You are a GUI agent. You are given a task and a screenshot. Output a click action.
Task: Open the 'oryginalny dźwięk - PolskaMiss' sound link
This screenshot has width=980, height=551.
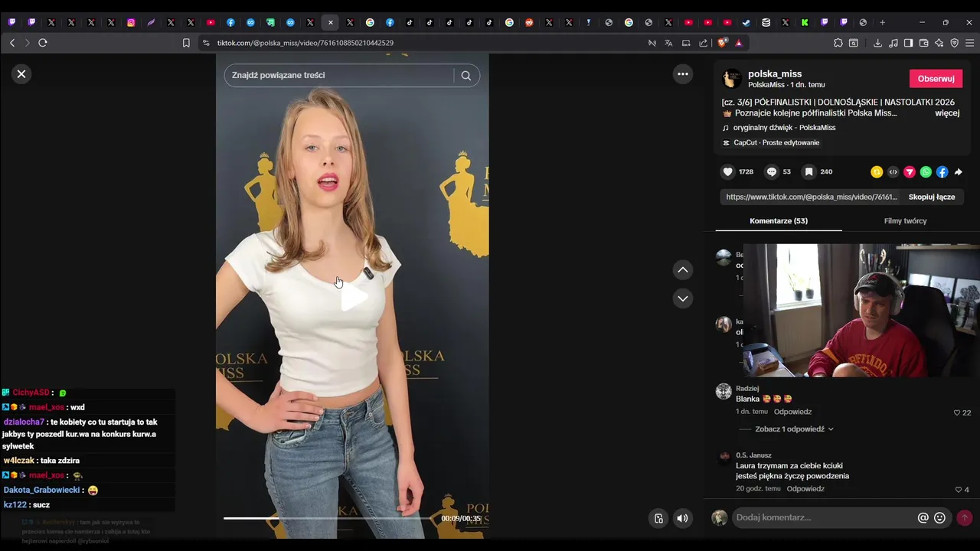click(784, 128)
